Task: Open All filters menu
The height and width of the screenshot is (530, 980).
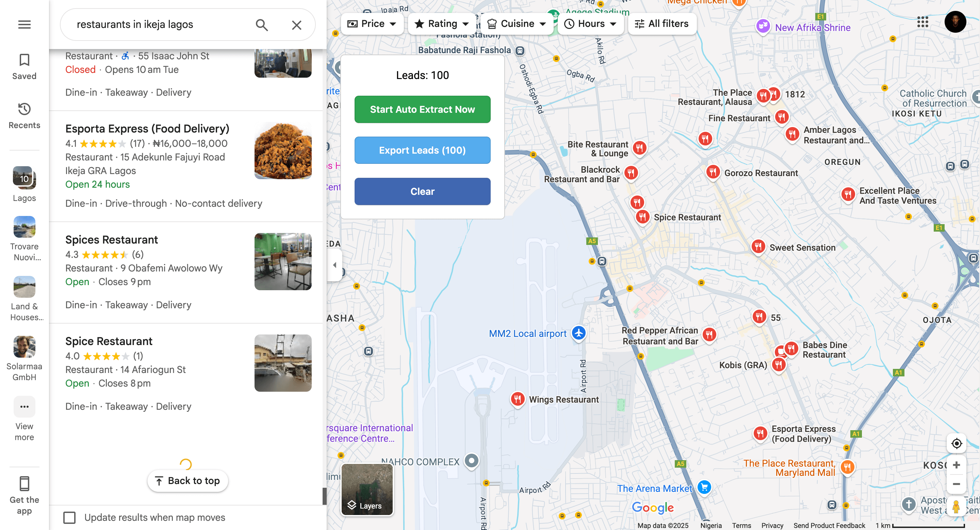Action: click(x=661, y=24)
